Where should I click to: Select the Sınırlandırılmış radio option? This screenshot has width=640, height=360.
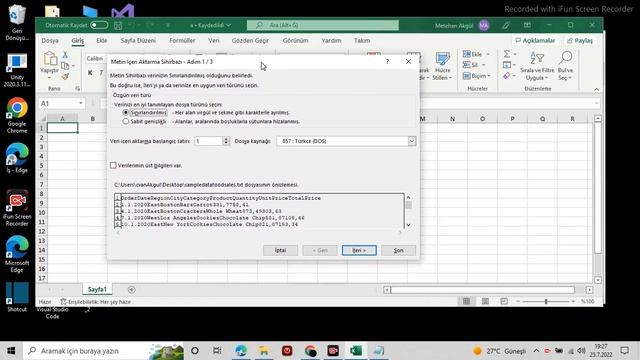tap(126, 112)
